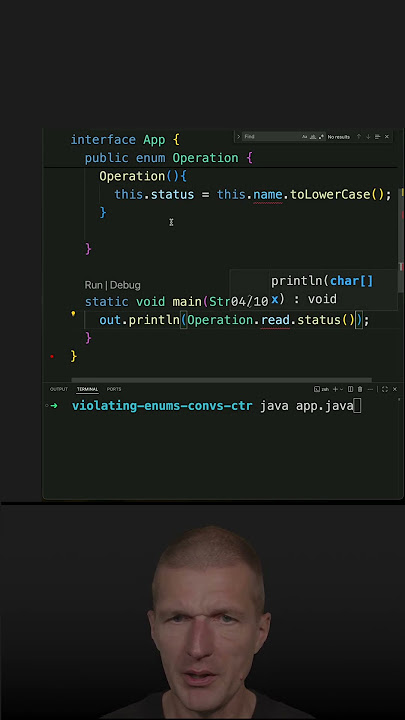
Task: Click 'println(char[]' signature hint popup
Action: pyautogui.click(x=322, y=281)
